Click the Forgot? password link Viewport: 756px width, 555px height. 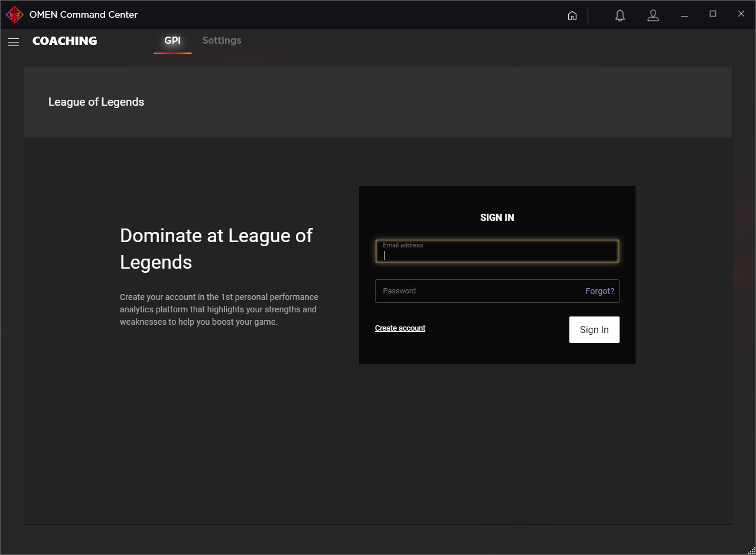599,291
